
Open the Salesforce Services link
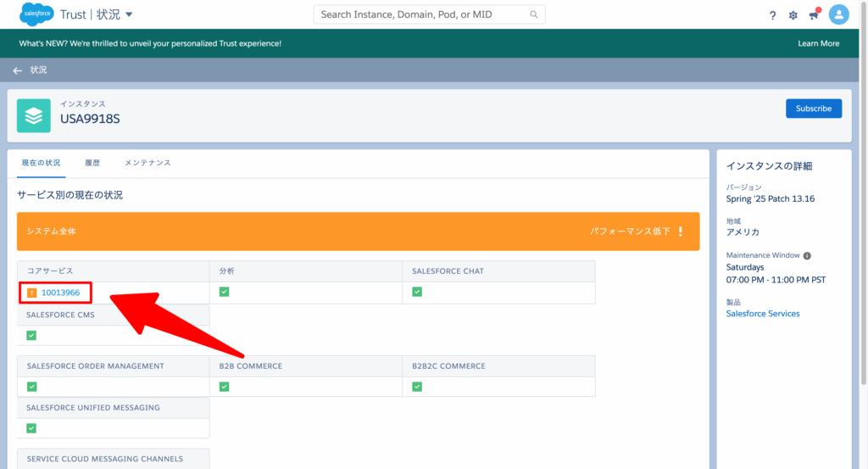tap(763, 314)
